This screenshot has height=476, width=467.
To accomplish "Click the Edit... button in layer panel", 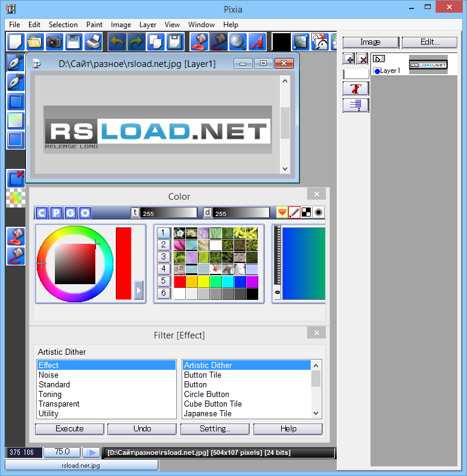I will (430, 42).
